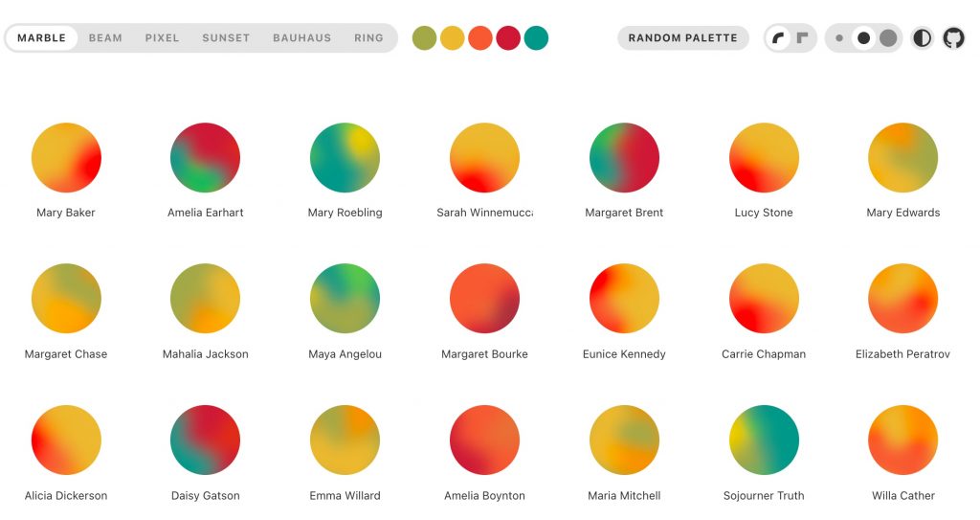Pick the teal palette swatch
Viewport: 980px width, 520px height.
(x=536, y=38)
